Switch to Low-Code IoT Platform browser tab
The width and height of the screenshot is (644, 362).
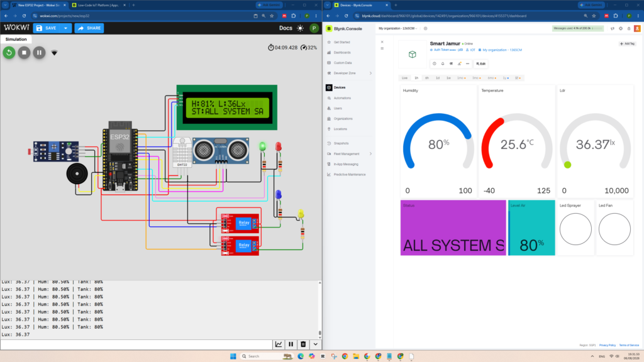(97, 5)
